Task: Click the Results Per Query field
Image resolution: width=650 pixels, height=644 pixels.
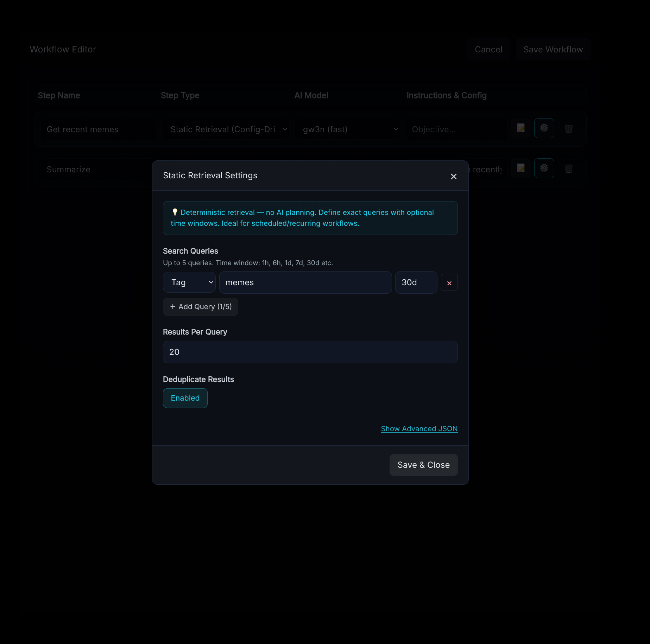Action: click(x=310, y=352)
